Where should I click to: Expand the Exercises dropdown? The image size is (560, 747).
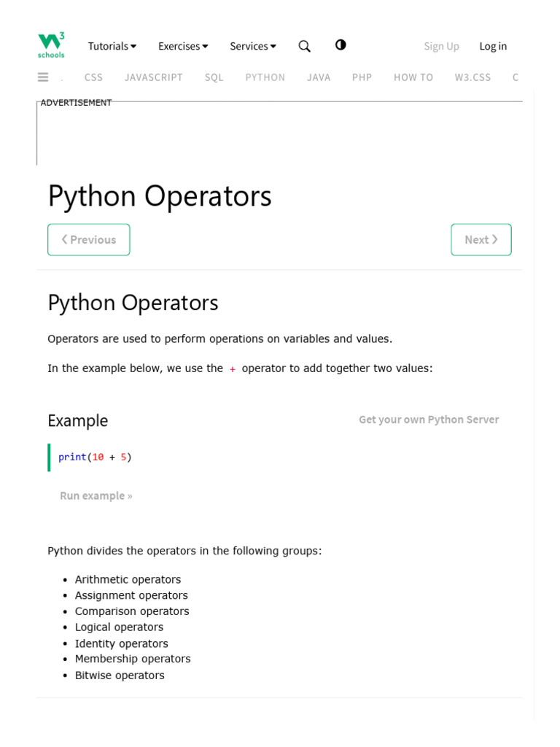pos(183,46)
